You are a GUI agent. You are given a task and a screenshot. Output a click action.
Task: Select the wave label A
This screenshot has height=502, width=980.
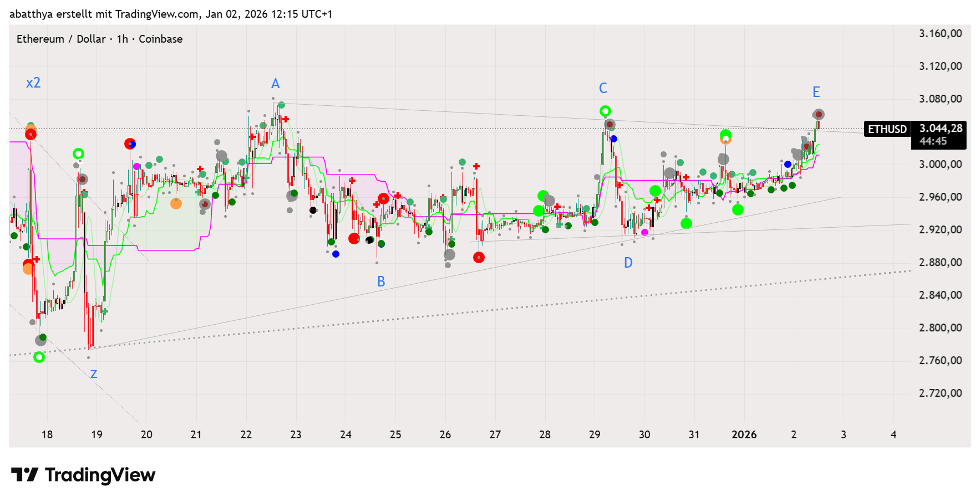click(275, 84)
